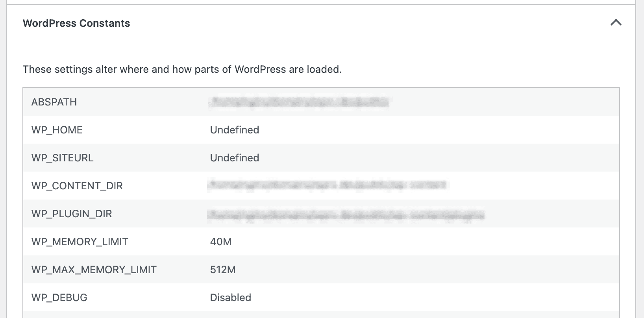Click the WP_MEMORY_LIMIT label
Image resolution: width=644 pixels, height=318 pixels.
point(80,241)
